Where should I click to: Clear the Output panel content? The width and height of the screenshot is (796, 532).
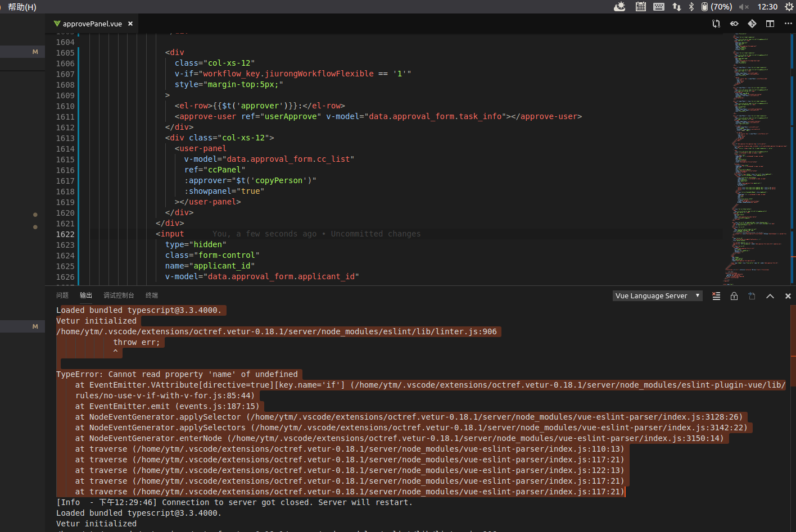coord(716,296)
